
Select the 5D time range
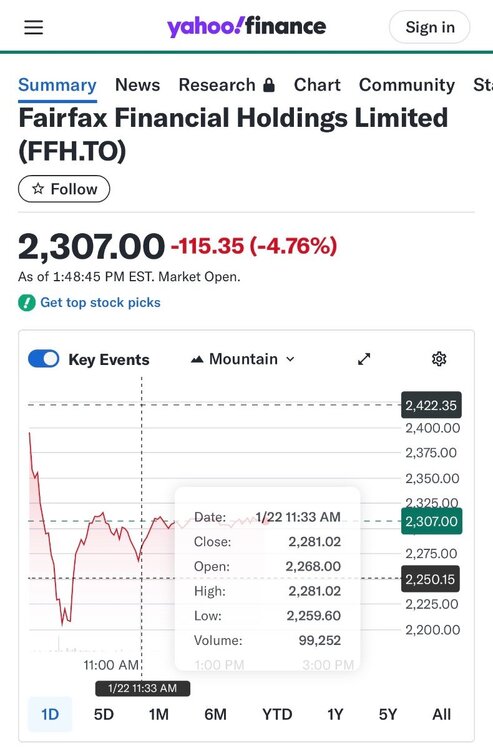coord(104,714)
